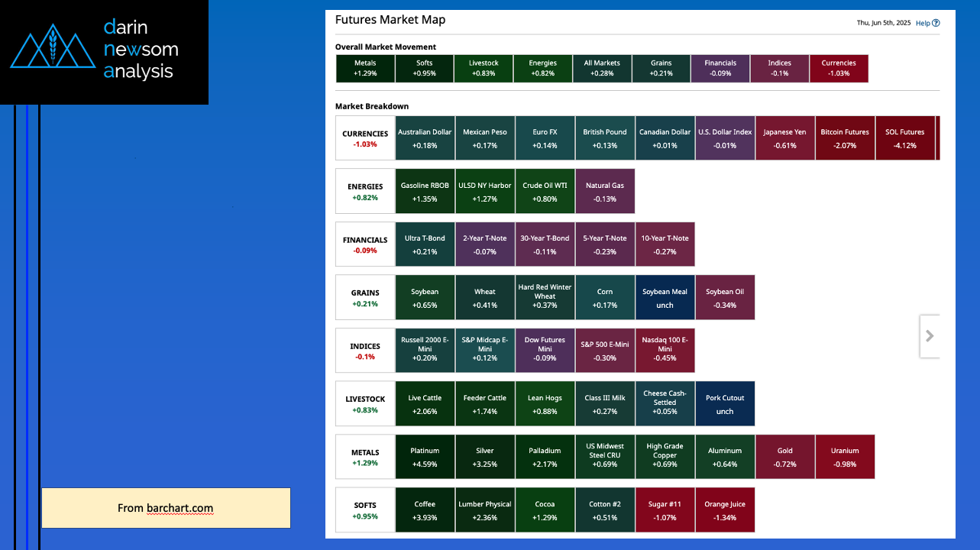This screenshot has width=980, height=550.
Task: Select the Soybean Oil tile
Action: 725,298
